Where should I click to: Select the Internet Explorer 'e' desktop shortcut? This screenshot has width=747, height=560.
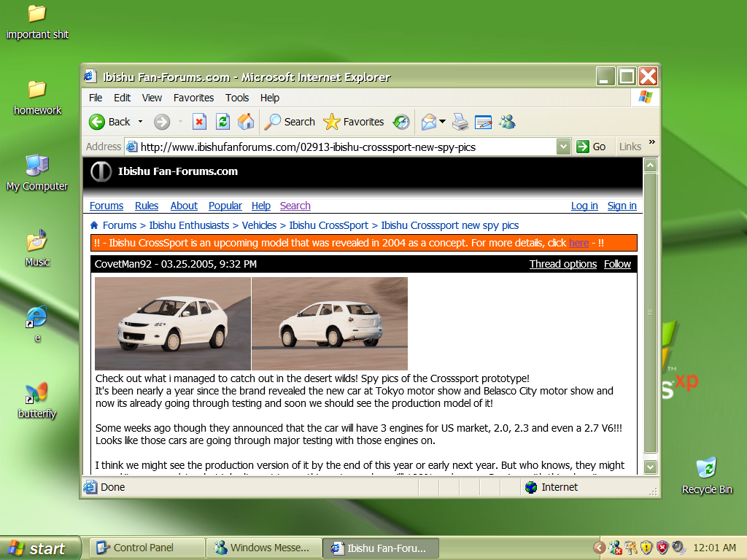pos(37,324)
